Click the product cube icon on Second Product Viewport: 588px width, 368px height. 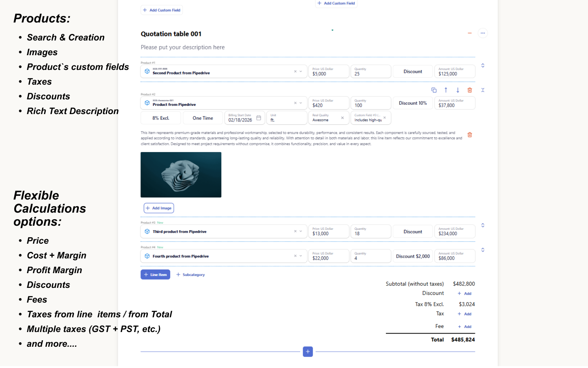pos(147,71)
